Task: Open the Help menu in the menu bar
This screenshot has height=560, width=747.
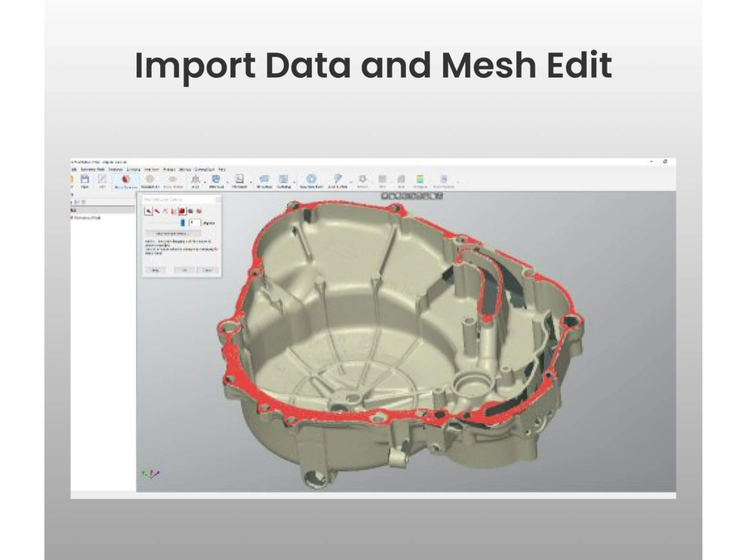Action: pos(222,169)
